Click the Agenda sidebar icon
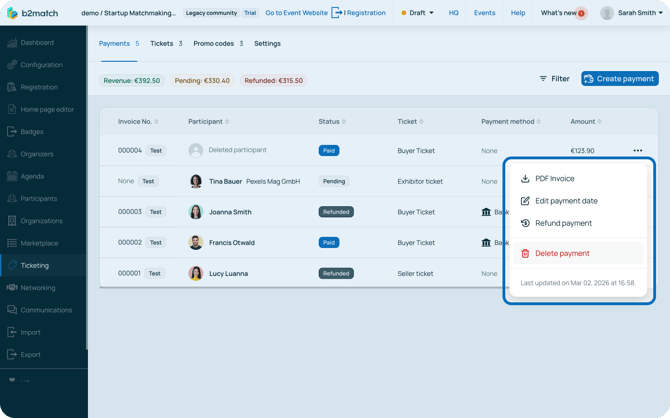This screenshot has width=670, height=418. coord(12,176)
